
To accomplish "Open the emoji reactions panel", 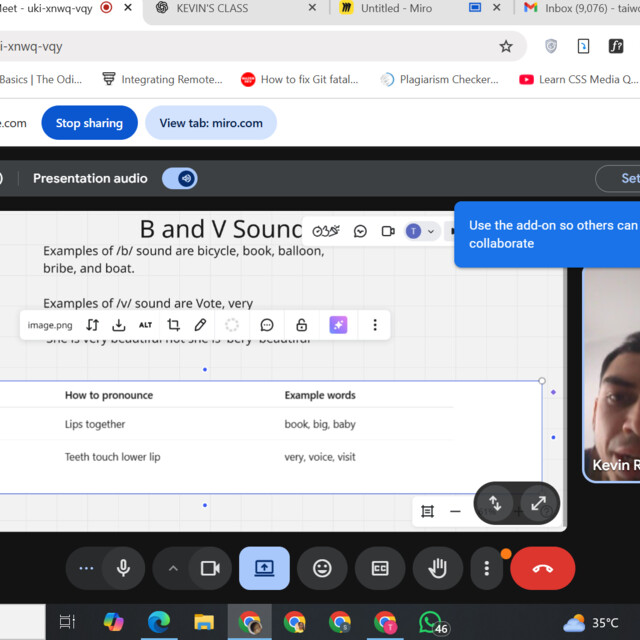I will tap(322, 568).
